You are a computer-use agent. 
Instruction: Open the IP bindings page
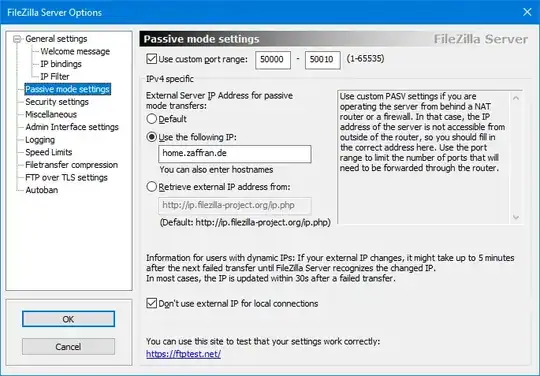[x=61, y=64]
